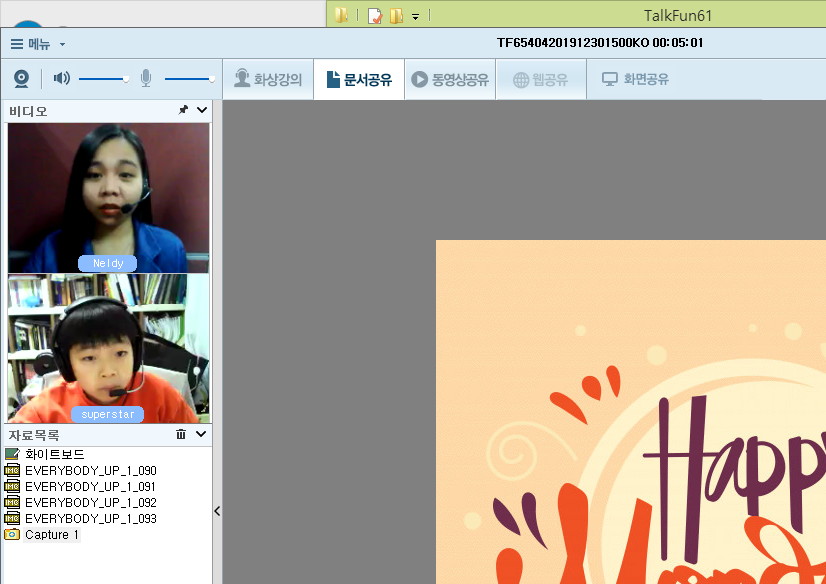Select EVERYBODY_UP_1_093 in the file list
826x584 pixels.
(x=90, y=519)
